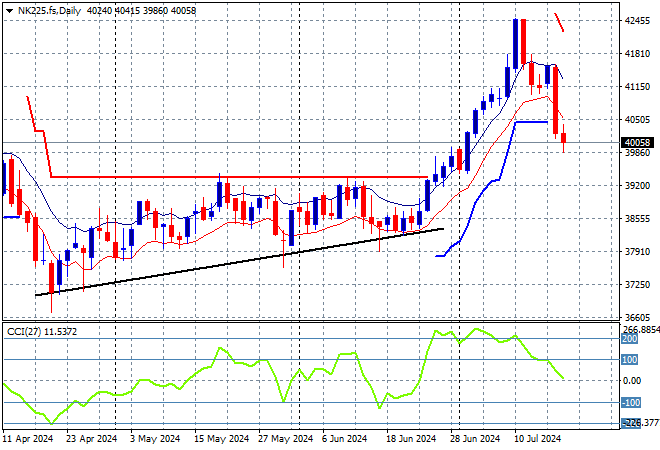Select the black ascending trendline

tap(239, 262)
